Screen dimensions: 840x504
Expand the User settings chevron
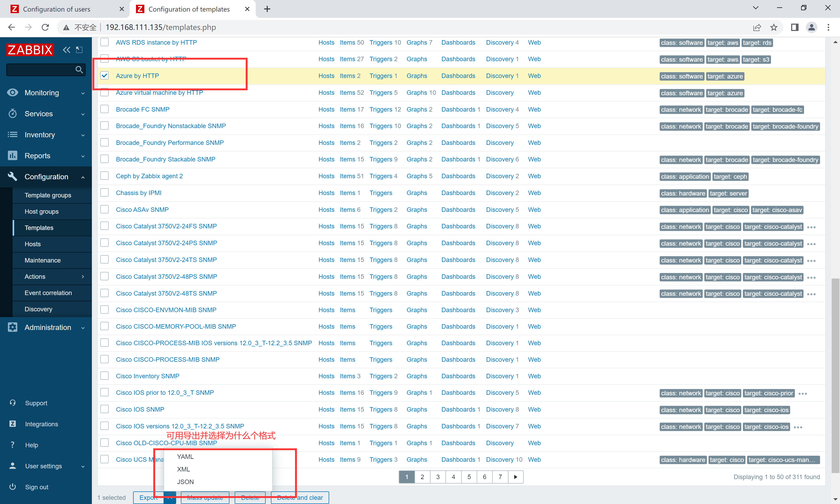[83, 466]
